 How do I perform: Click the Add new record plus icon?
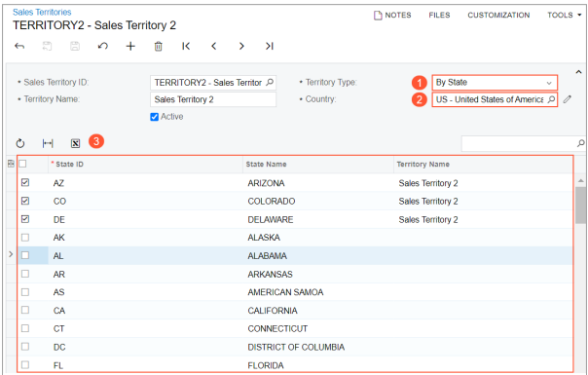[130, 46]
